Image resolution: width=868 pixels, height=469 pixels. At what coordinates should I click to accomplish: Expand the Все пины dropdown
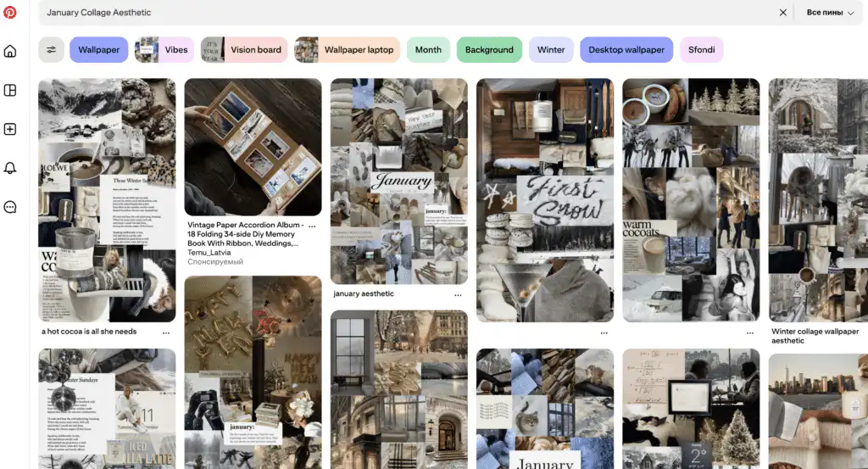tap(830, 12)
